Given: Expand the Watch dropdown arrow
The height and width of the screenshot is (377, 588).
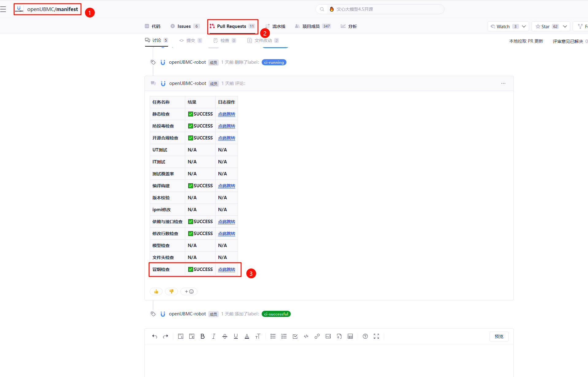Looking at the screenshot, I should (524, 27).
